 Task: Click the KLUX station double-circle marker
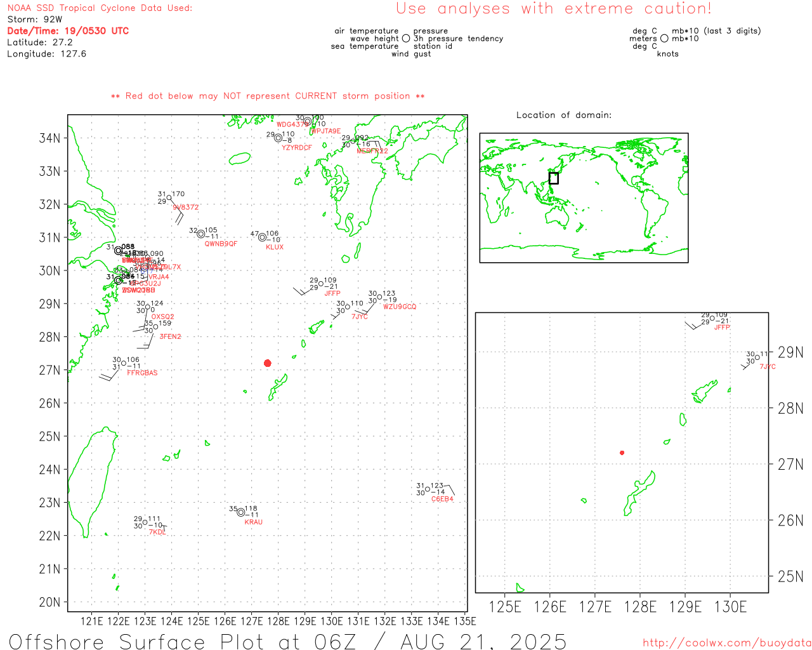262,237
